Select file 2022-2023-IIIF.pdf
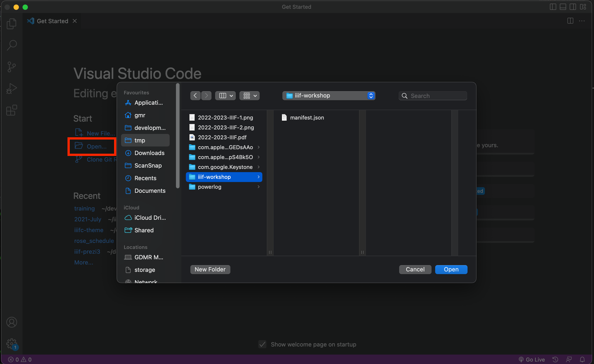The width and height of the screenshot is (594, 364). pyautogui.click(x=224, y=137)
